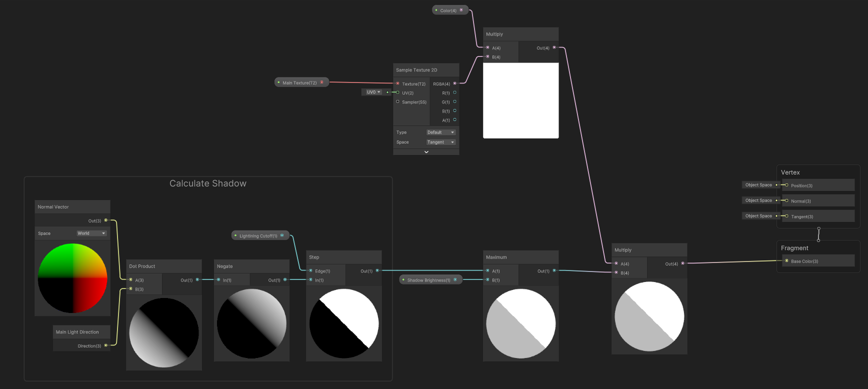
Task: Select the Shadow Brightness(1) property node
Action: 428,280
